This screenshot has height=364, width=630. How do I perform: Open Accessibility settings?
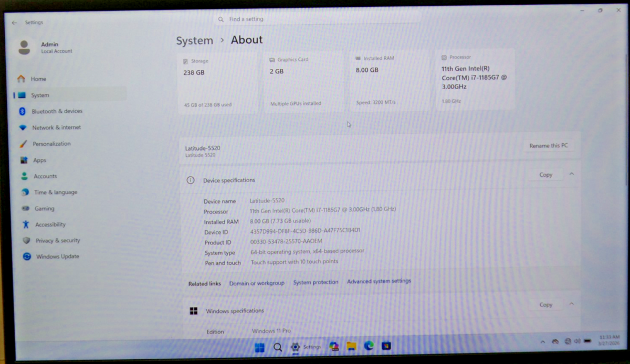50,224
